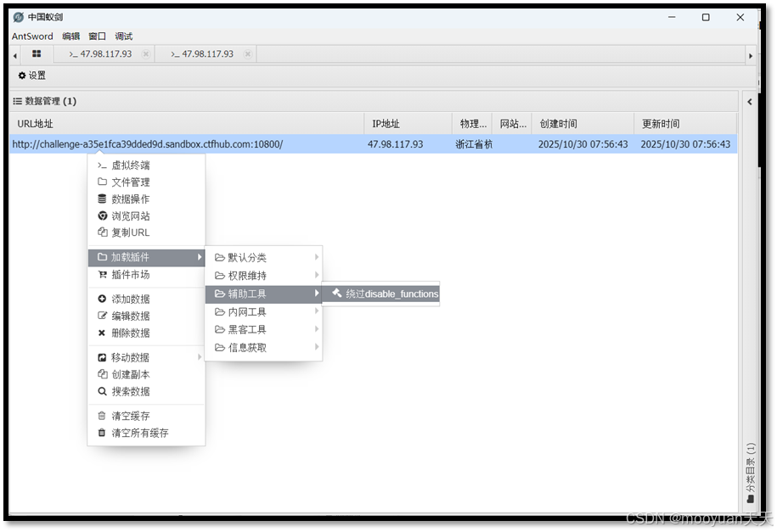Switch to the grid home tab icon
Viewport: 777px width, 532px height.
pyautogui.click(x=37, y=53)
